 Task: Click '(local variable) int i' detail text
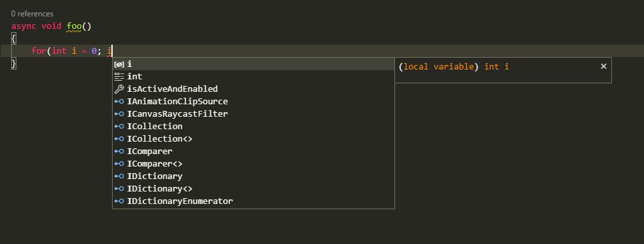(x=454, y=67)
